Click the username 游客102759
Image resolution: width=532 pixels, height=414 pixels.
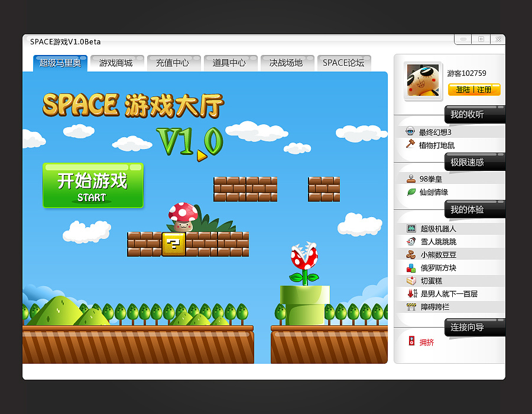point(466,73)
